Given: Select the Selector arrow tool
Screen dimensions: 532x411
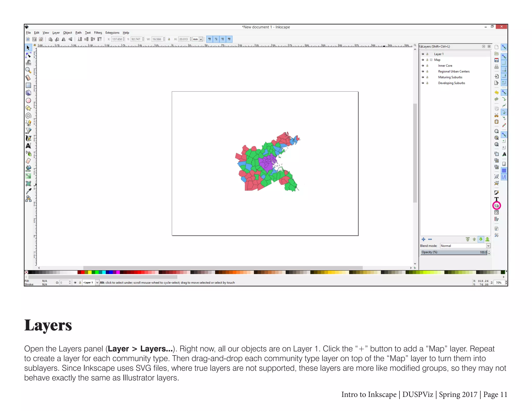Looking at the screenshot, I should (28, 48).
